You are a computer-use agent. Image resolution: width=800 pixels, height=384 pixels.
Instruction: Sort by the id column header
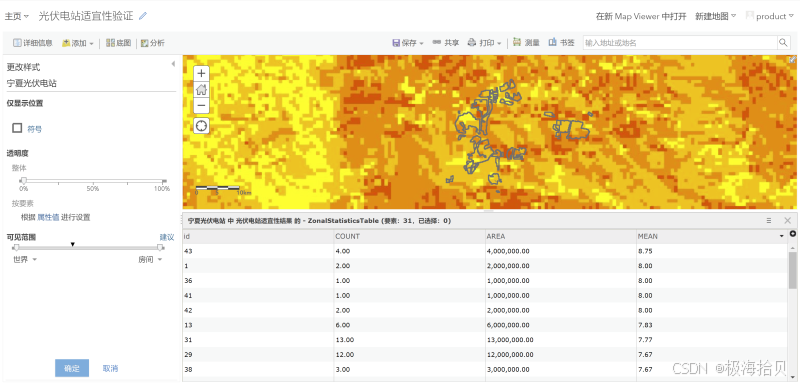pyautogui.click(x=258, y=237)
